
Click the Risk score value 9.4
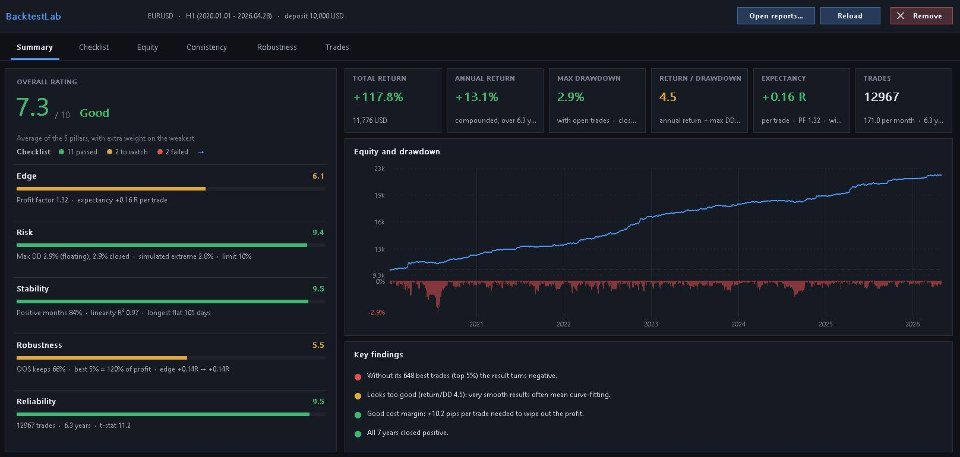318,232
